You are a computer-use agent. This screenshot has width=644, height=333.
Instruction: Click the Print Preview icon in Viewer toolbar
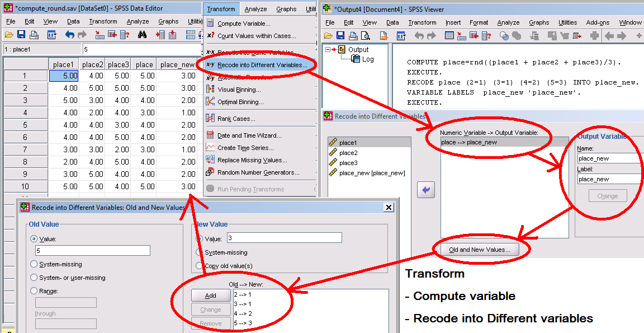tap(366, 36)
